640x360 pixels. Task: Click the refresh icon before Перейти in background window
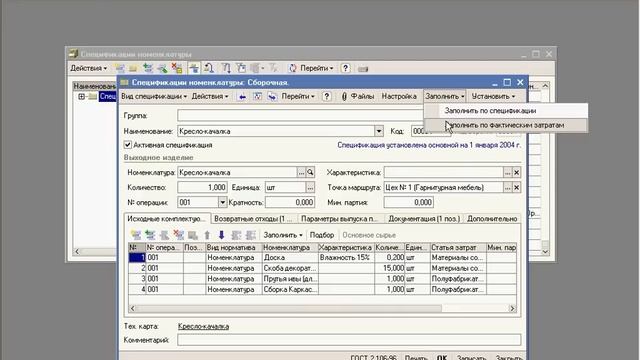click(292, 68)
